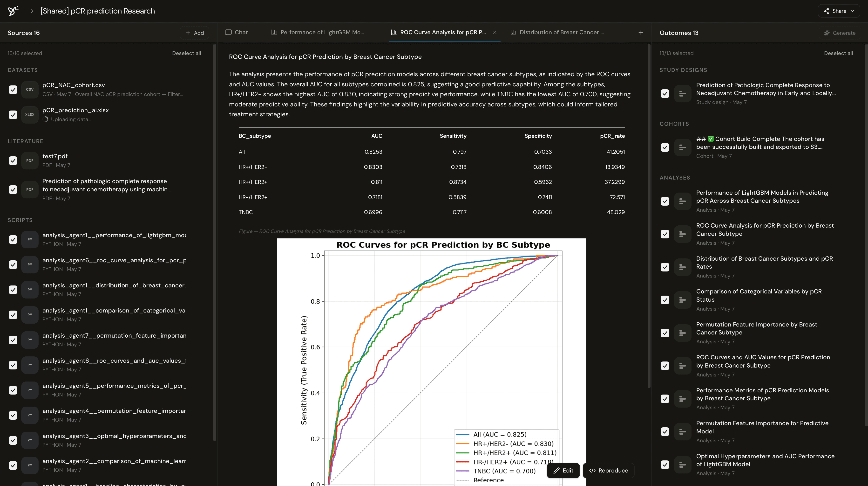Click the AUC column header
868x486 pixels.
click(377, 136)
